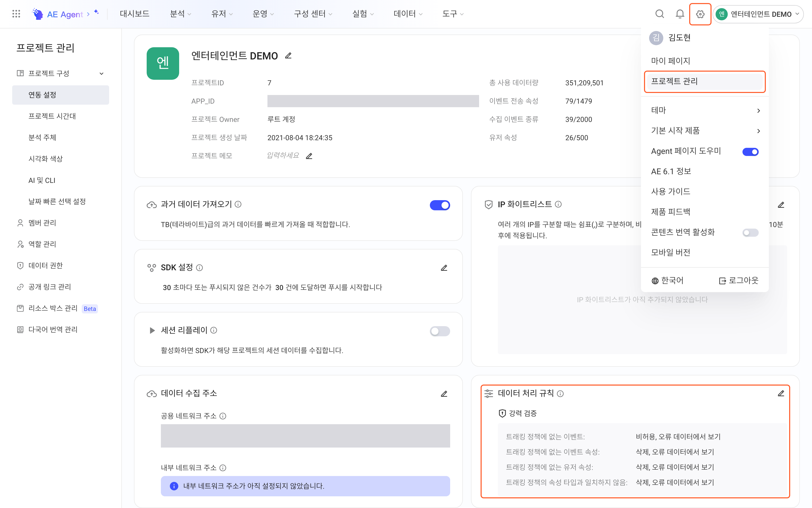Click the search magnifier icon

pos(659,14)
